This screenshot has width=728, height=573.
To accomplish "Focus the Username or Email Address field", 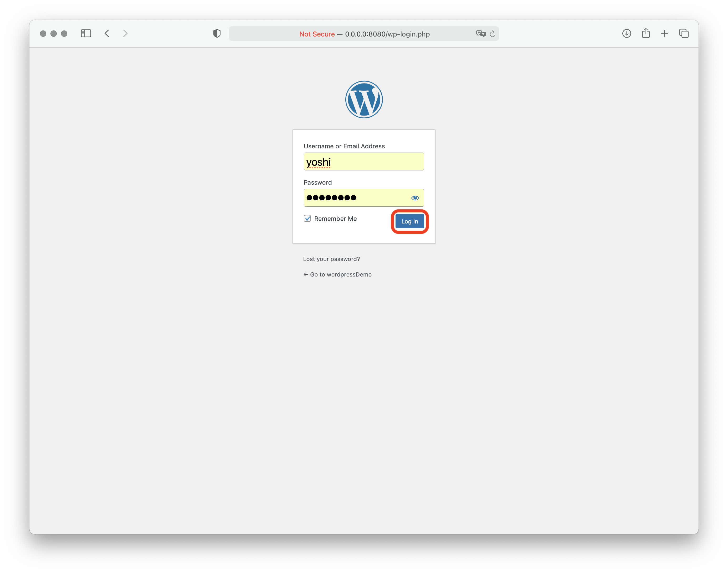I will [x=364, y=162].
